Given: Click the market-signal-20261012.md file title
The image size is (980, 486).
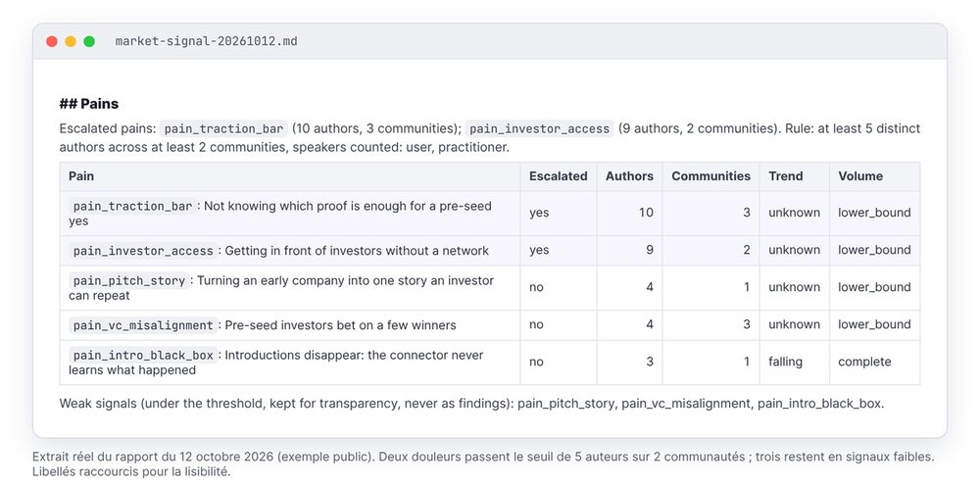Looking at the screenshot, I should pyautogui.click(x=206, y=41).
